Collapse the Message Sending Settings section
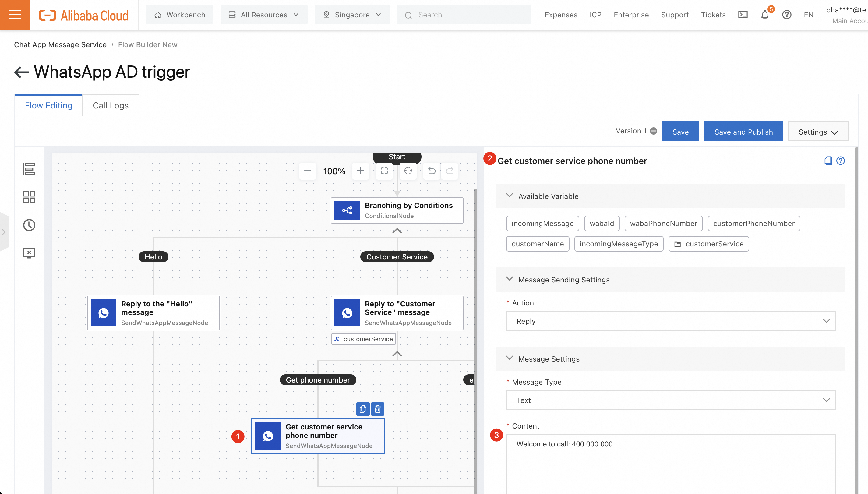The height and width of the screenshot is (494, 868). (x=510, y=279)
